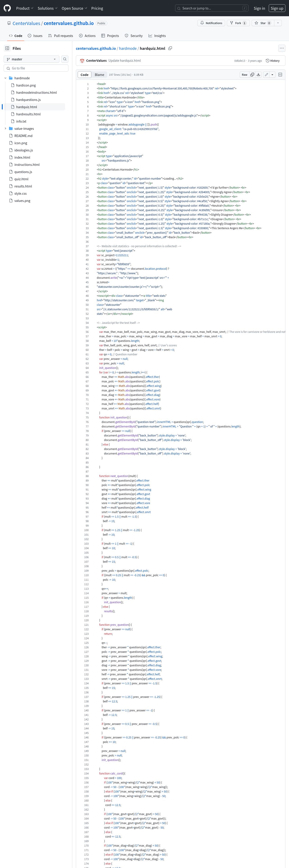Star the repository
This screenshot has height=868, width=289.
coord(263,23)
